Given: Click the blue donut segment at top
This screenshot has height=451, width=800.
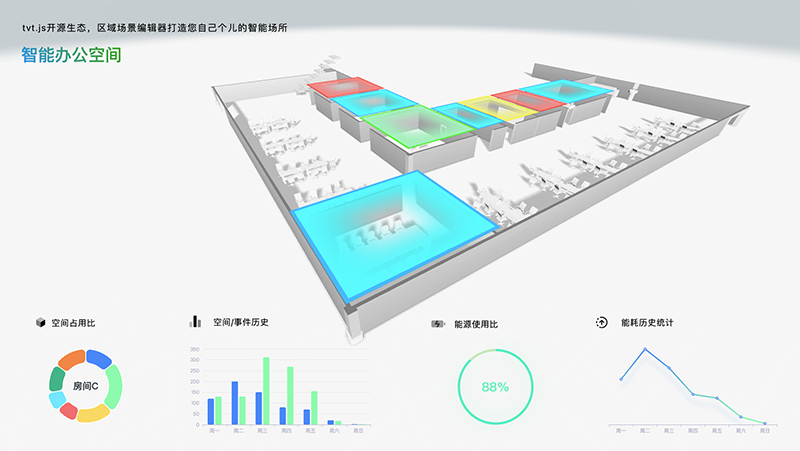Looking at the screenshot, I should [99, 359].
